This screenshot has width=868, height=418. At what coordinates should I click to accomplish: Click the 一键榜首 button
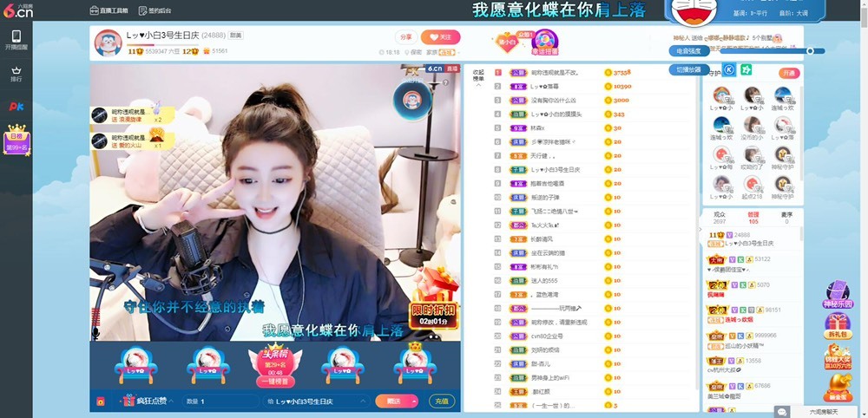pos(275,382)
